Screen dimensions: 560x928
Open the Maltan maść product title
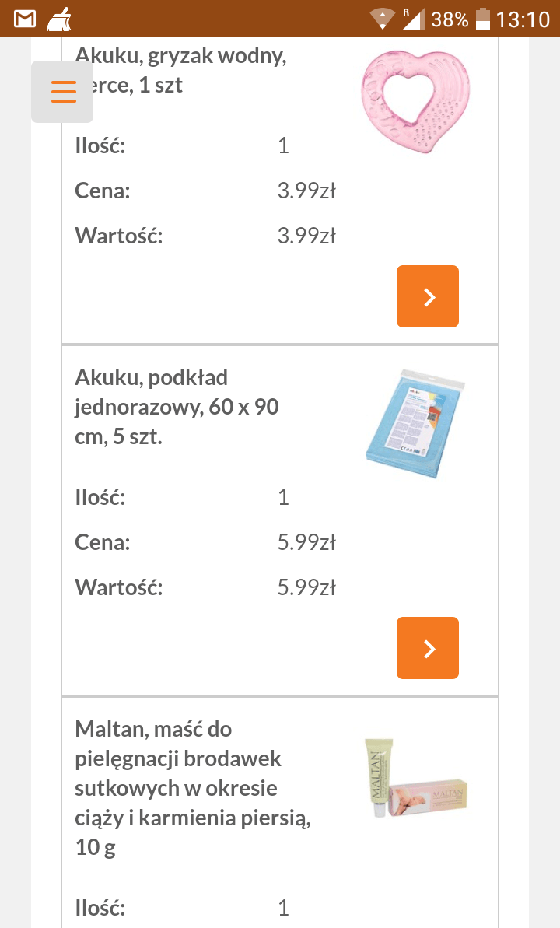193,788
